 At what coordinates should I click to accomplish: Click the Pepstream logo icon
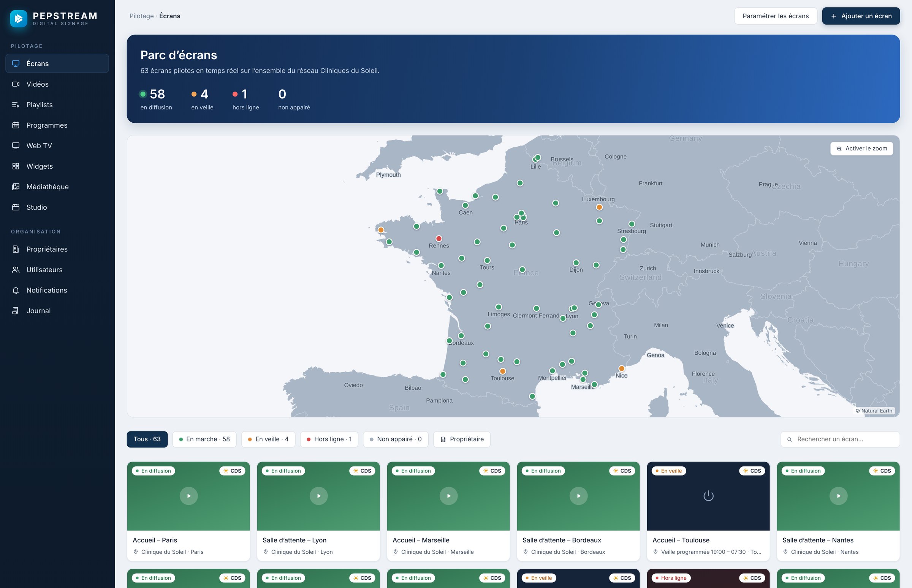tap(18, 18)
